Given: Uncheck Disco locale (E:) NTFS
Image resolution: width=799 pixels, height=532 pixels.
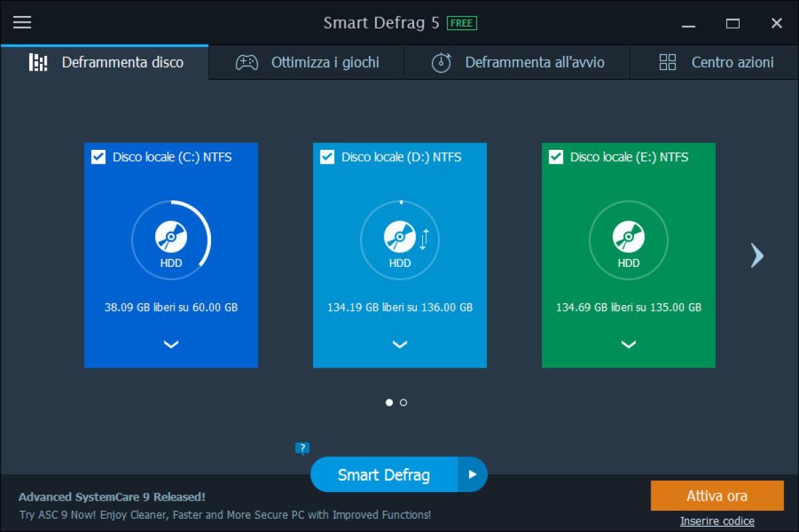Looking at the screenshot, I should pyautogui.click(x=555, y=157).
